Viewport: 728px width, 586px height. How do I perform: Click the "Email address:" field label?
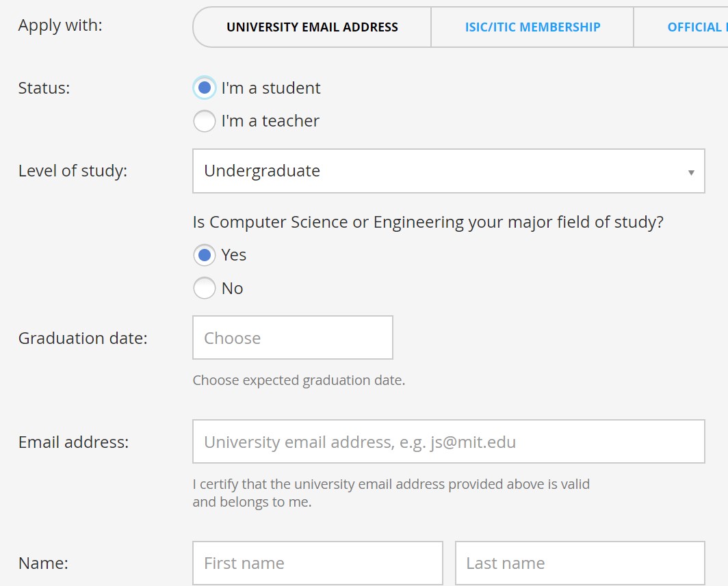(x=73, y=442)
